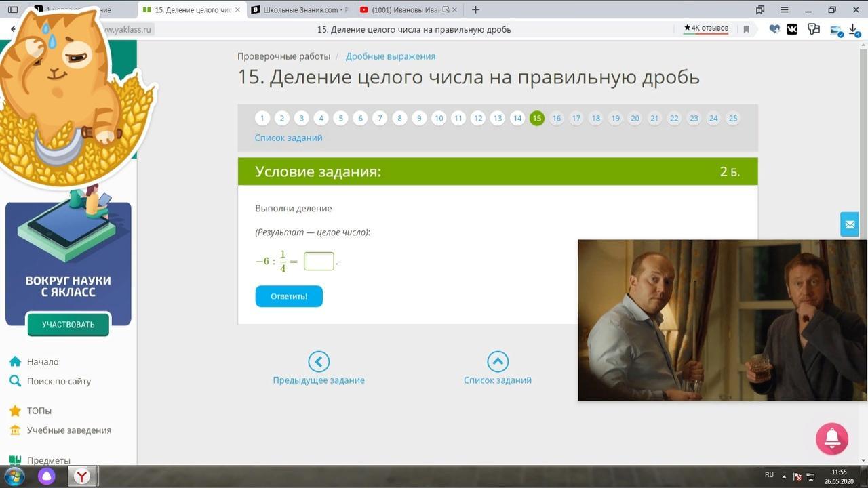
Task: Click the Учебные заведения building icon
Action: click(x=15, y=430)
